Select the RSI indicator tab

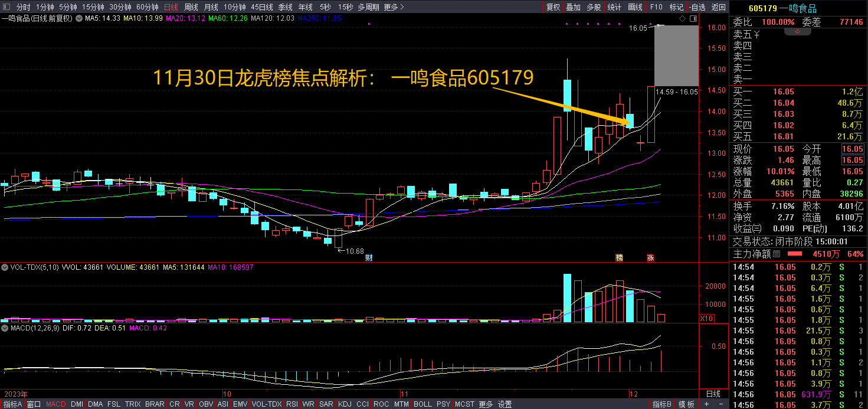coord(291,404)
